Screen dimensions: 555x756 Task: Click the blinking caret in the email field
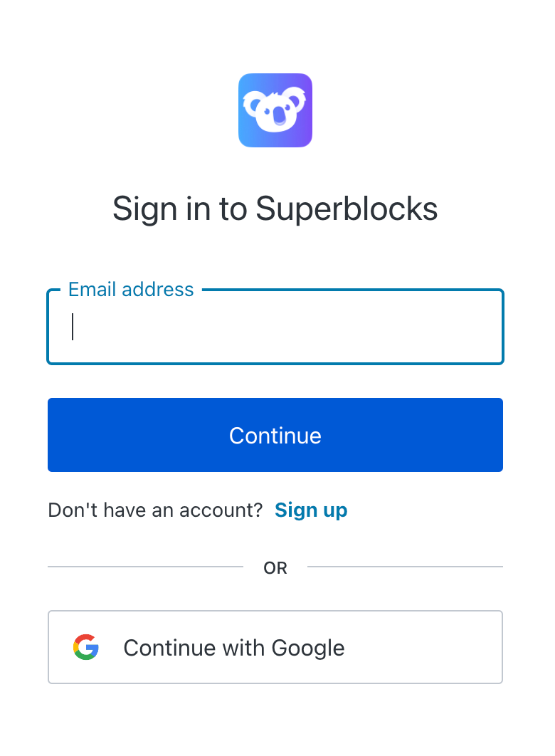click(73, 327)
